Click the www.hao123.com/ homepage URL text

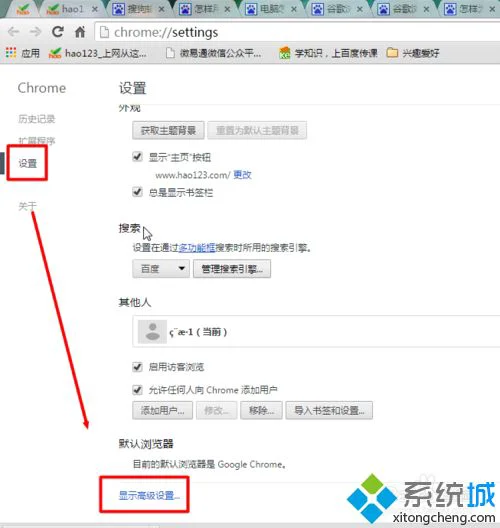click(x=193, y=175)
